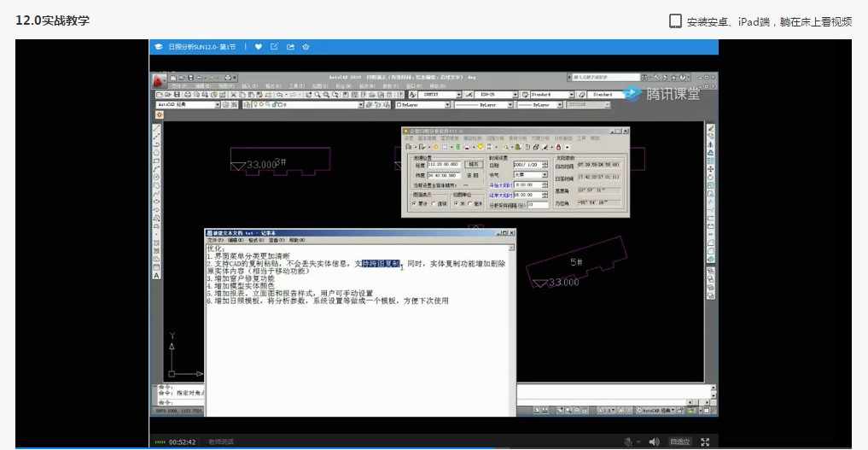Click the Open file icon in AutoCAD standard toolbar
Viewport: 868px width, 450px height.
click(x=169, y=95)
